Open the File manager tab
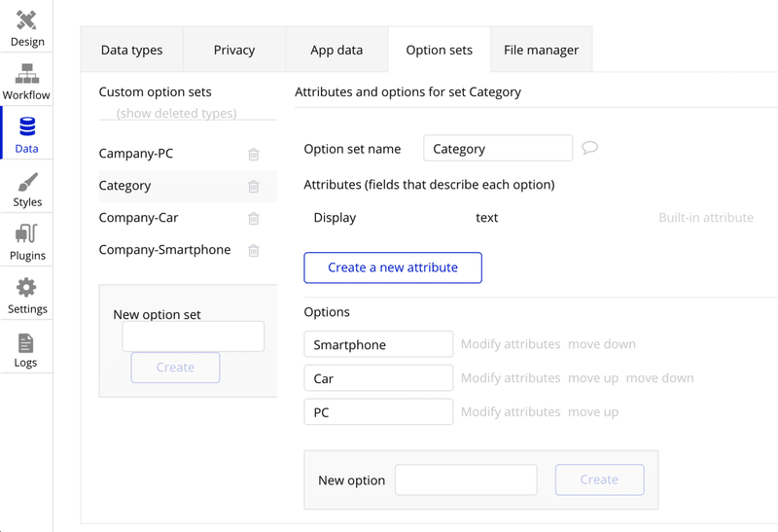Screen dimensions: 778x532 pyautogui.click(x=542, y=50)
